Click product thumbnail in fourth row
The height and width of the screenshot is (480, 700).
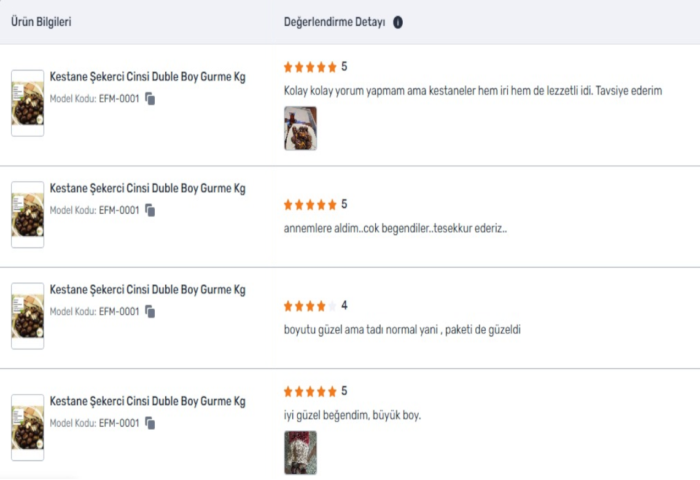(28, 427)
